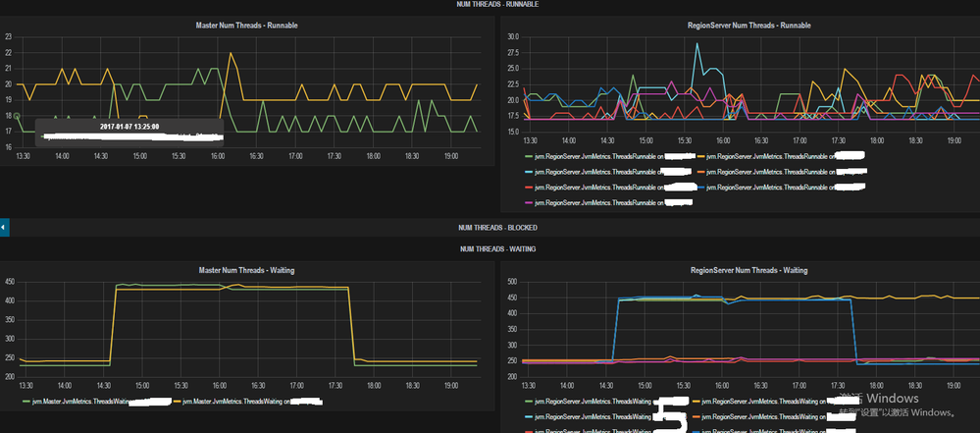Viewport: 980px width, 433px height.
Task: Open Master Num Threads - Waiting panel menu
Action: [x=247, y=270]
